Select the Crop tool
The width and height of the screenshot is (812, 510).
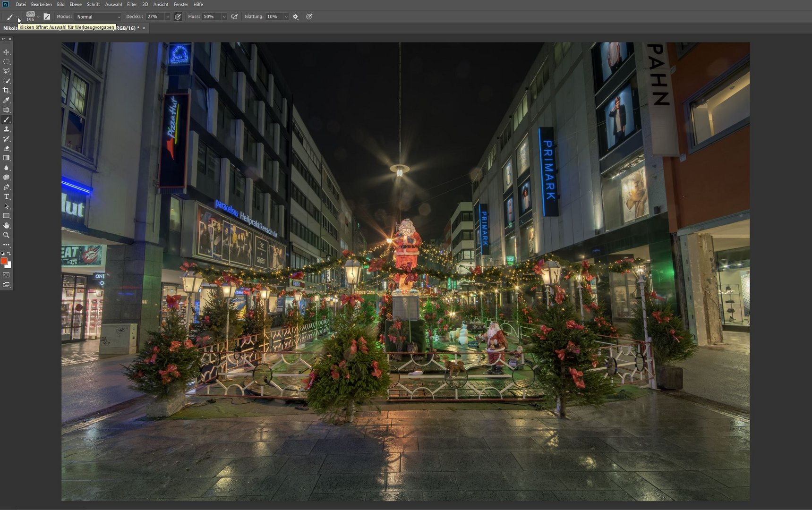[x=6, y=91]
